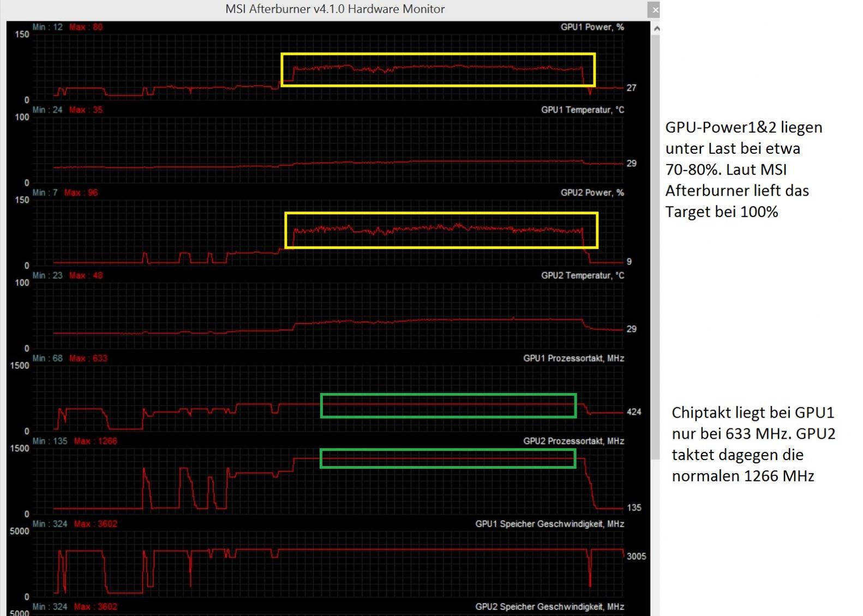
Task: Click the 'GPU2 Prozessortakt, MHz' graph label
Action: (573, 441)
